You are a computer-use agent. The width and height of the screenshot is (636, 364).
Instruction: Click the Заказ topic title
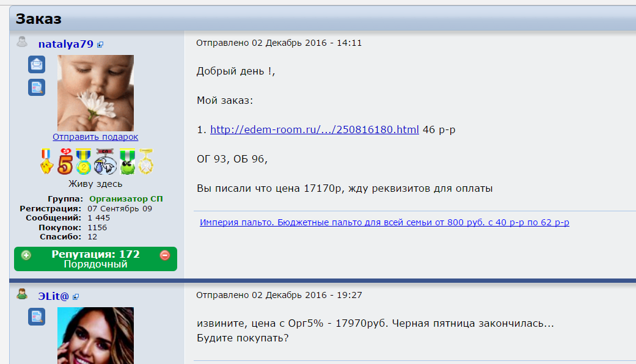(x=38, y=19)
